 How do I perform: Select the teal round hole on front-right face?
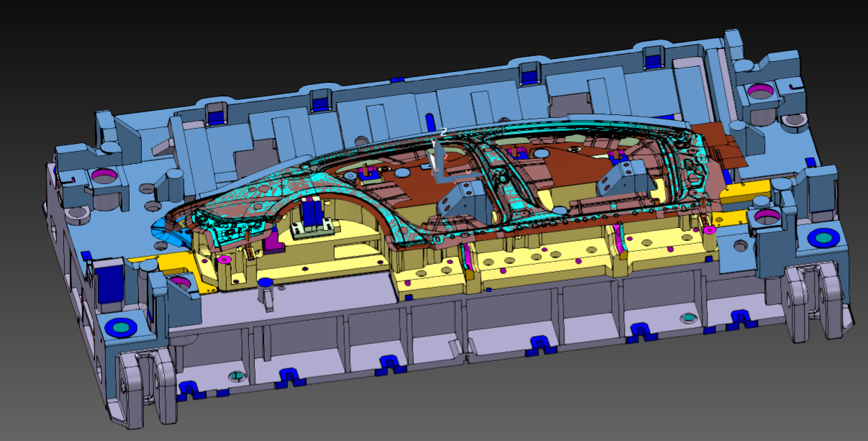(x=688, y=317)
